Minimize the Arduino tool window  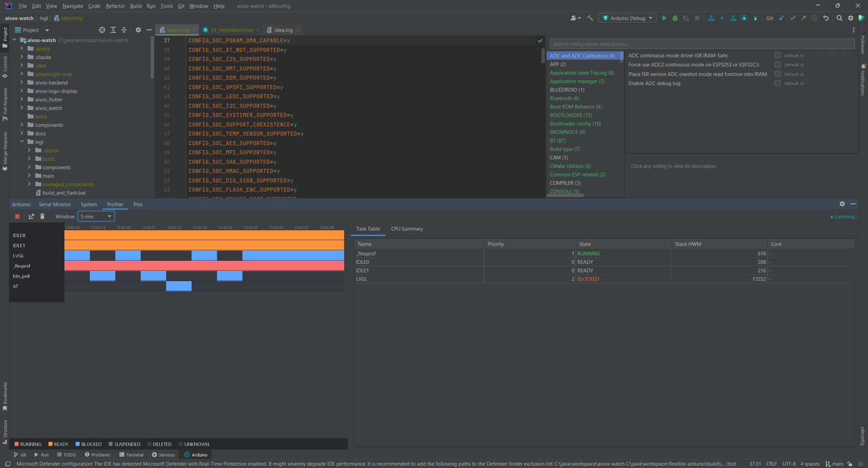(853, 204)
